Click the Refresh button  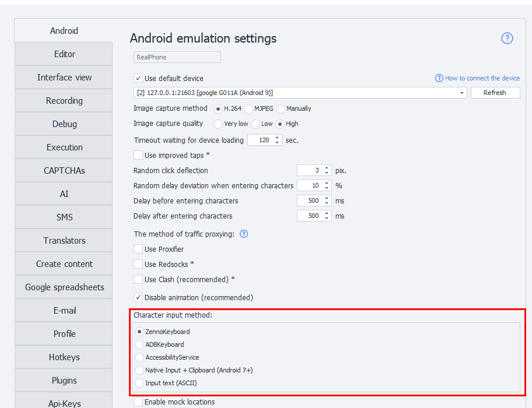[495, 93]
